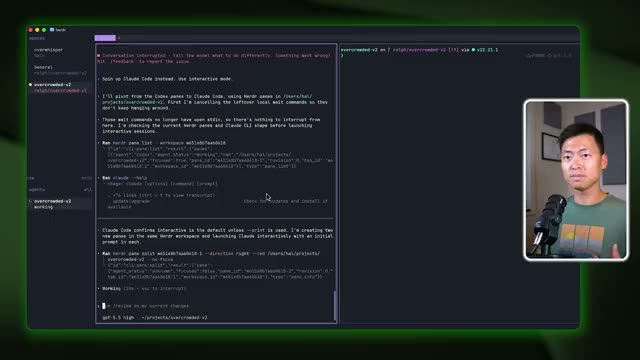640x360 pixels.
Task: Click the 'all' filter beside the agents header
Action: pos(88,189)
